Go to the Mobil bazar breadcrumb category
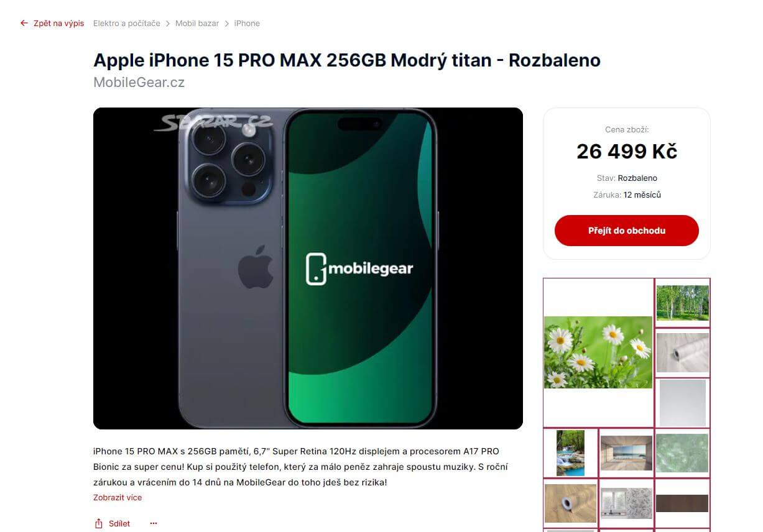Image resolution: width=763 pixels, height=532 pixels. (197, 23)
